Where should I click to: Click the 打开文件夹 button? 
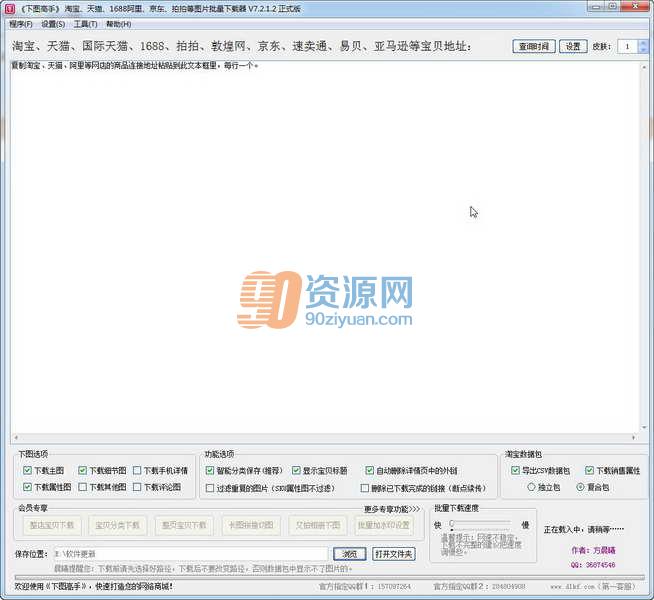click(394, 554)
